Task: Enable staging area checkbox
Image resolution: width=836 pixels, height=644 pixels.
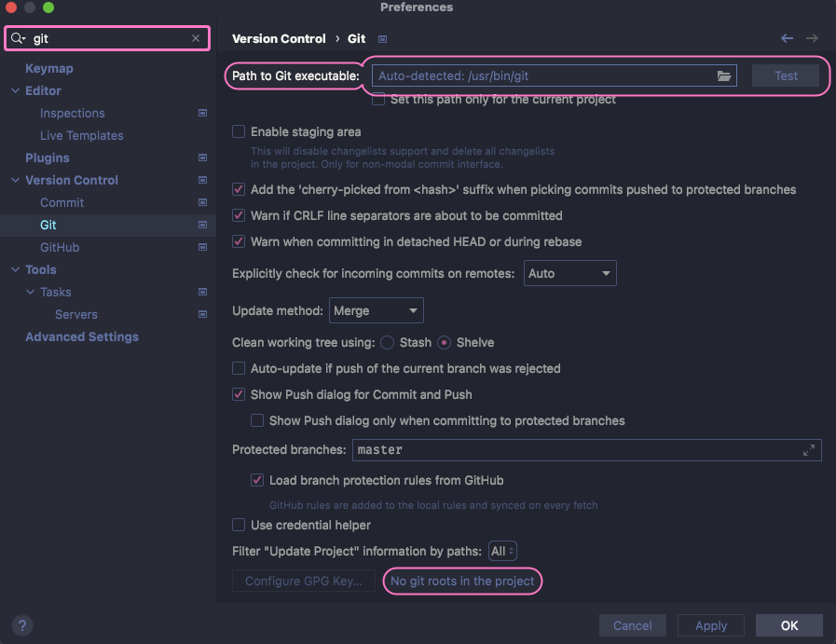Action: coord(239,131)
